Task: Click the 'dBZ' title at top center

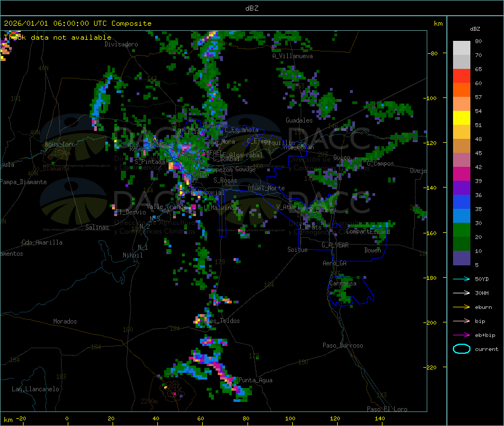Action: 251,8
